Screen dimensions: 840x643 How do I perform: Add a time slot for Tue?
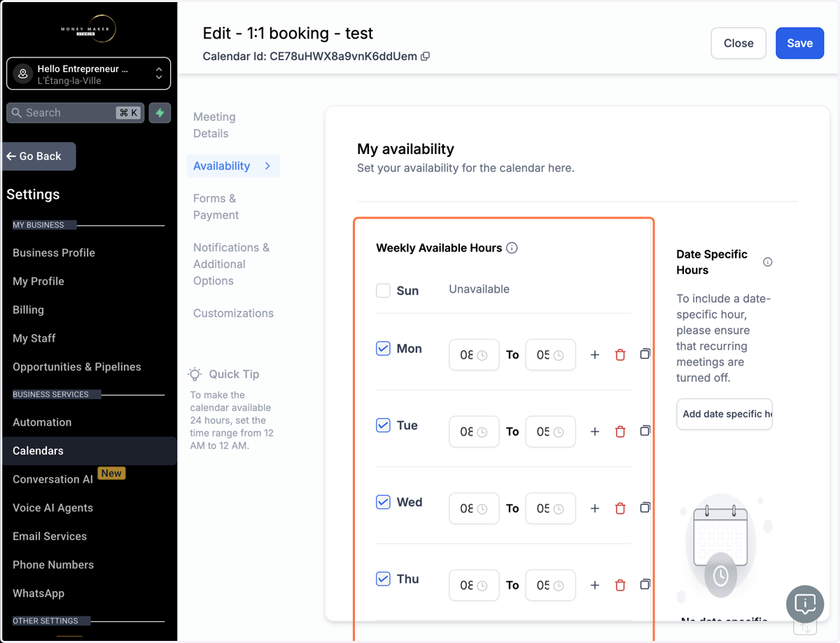(594, 432)
